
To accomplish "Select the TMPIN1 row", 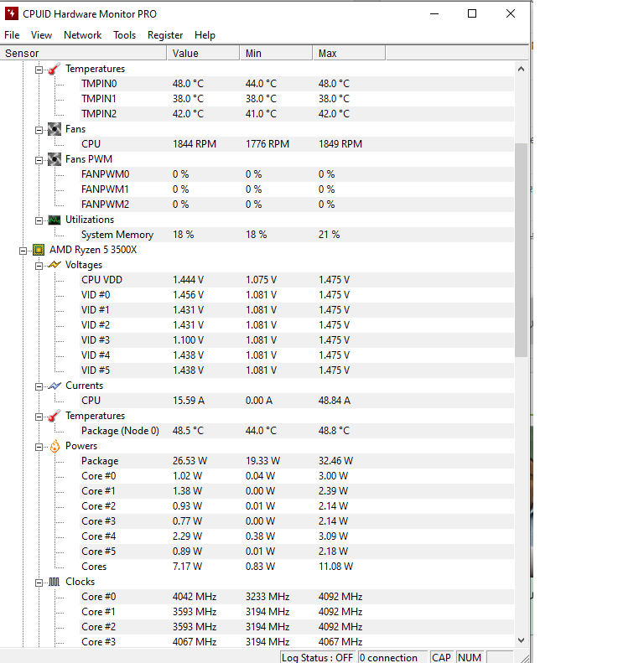I will pos(297,99).
